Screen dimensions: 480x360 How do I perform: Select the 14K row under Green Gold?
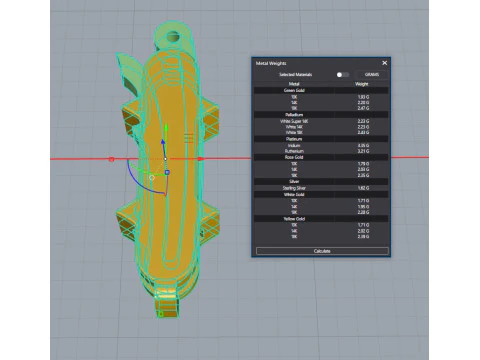321,103
